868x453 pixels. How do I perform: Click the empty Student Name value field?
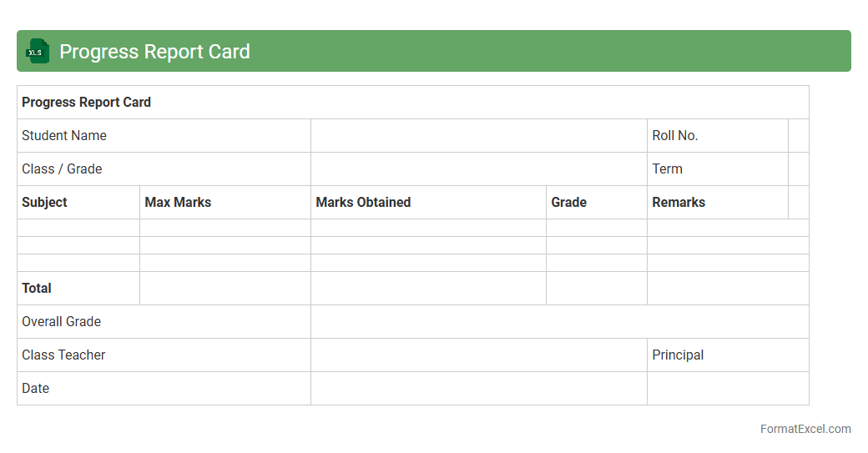(x=478, y=136)
